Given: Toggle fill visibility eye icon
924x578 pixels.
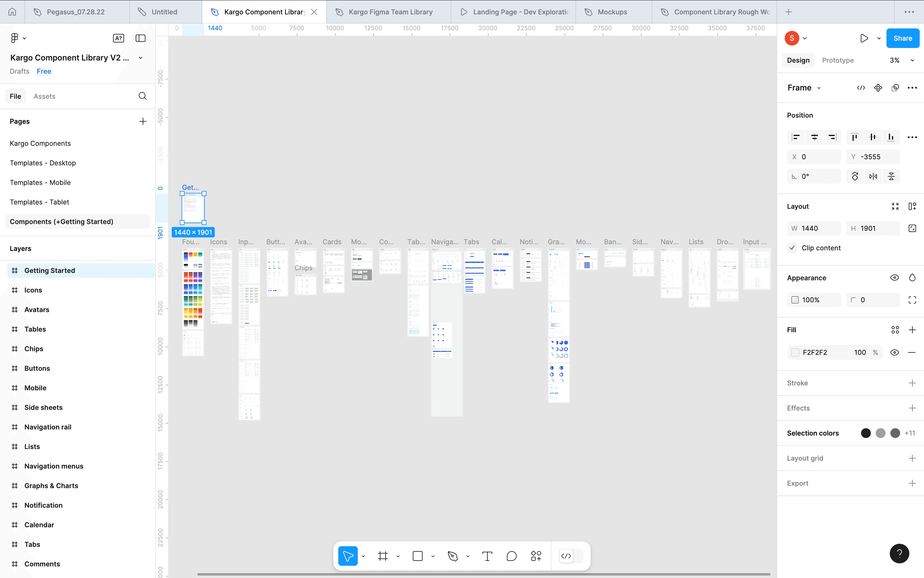Looking at the screenshot, I should [x=894, y=352].
